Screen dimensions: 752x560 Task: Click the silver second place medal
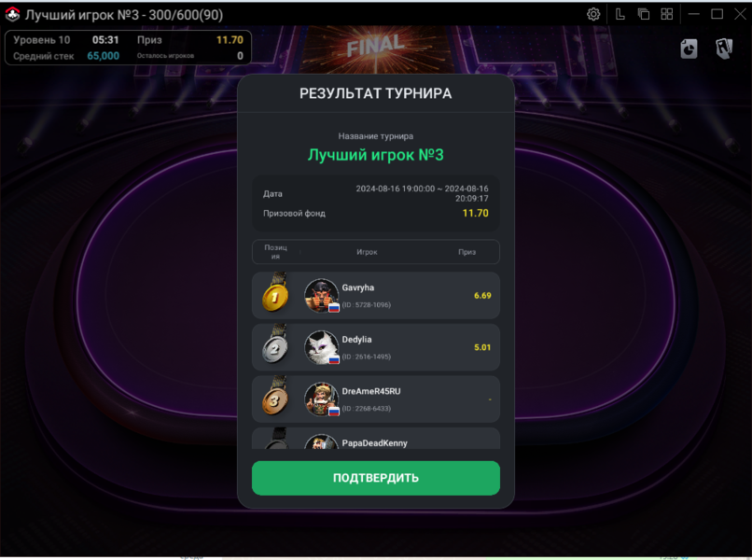(275, 344)
